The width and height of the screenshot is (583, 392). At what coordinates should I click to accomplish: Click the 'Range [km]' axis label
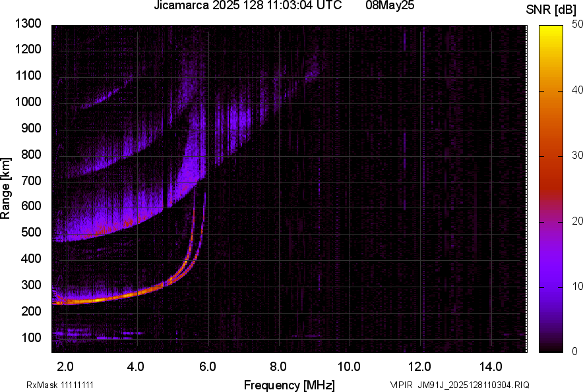coord(5,188)
